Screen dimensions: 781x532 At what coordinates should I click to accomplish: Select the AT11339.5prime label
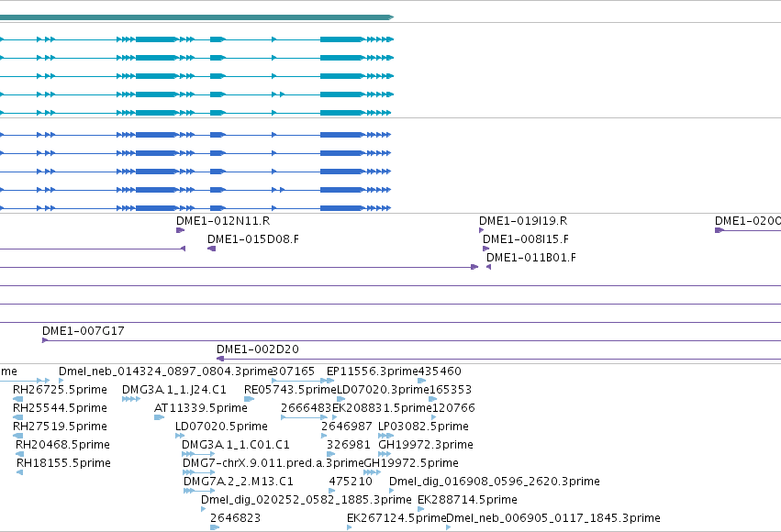click(201, 408)
